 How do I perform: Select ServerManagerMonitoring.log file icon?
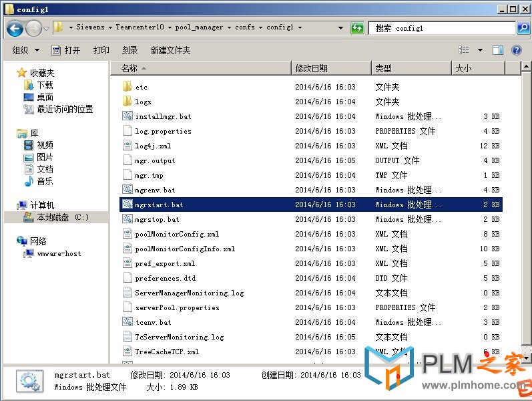click(127, 292)
